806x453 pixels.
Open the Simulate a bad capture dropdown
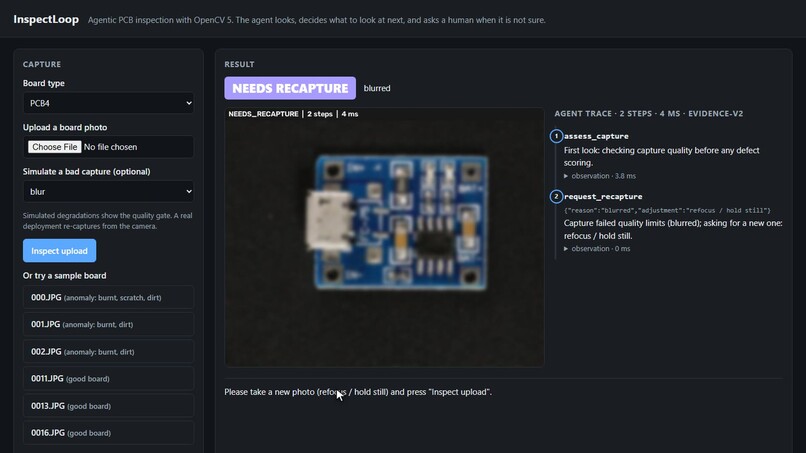point(108,192)
